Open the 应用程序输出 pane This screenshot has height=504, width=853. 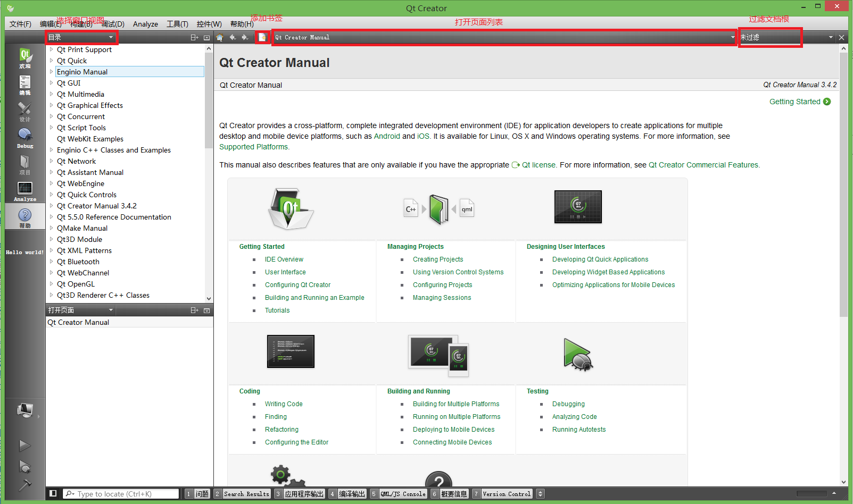tap(300, 494)
